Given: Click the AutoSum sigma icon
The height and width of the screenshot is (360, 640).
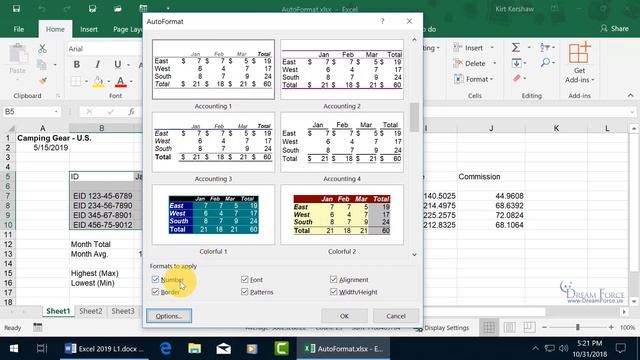Looking at the screenshot, I should 516,48.
